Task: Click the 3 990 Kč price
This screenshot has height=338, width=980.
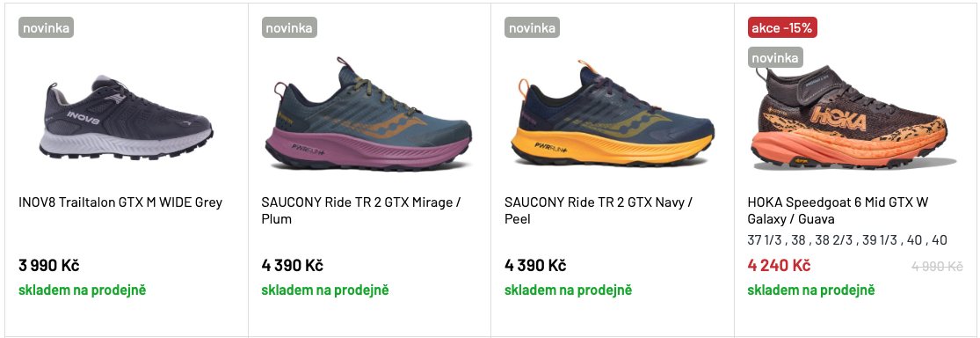Action: click(x=48, y=266)
